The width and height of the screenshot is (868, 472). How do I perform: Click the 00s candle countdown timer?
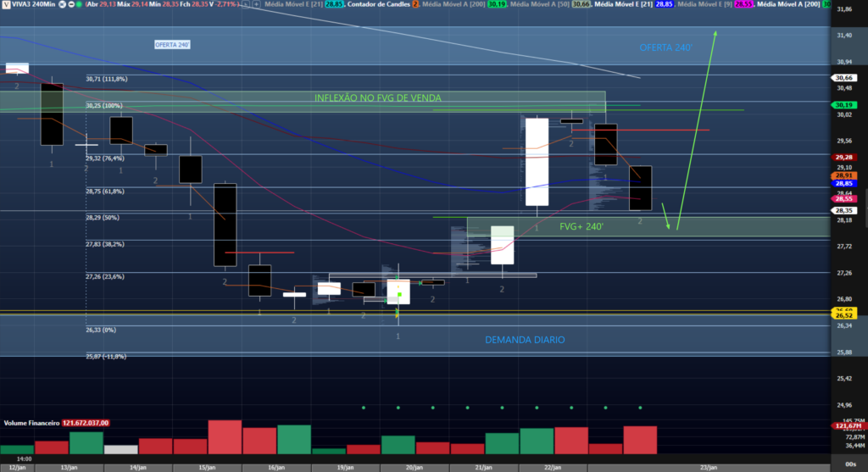pyautogui.click(x=846, y=467)
